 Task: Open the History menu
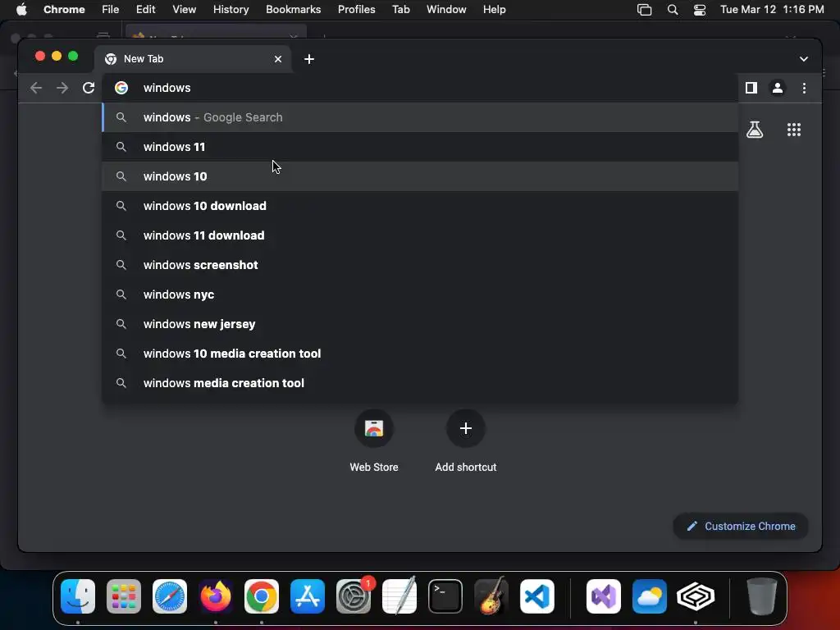point(231,10)
